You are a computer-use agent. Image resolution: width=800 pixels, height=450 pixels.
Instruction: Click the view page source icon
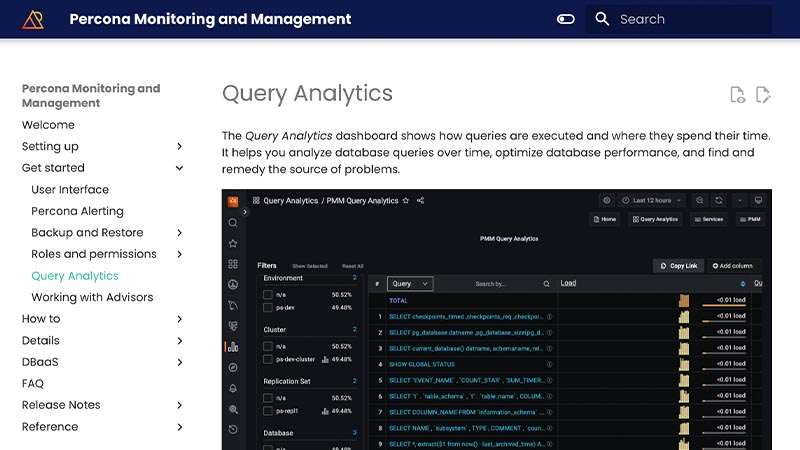click(x=737, y=95)
